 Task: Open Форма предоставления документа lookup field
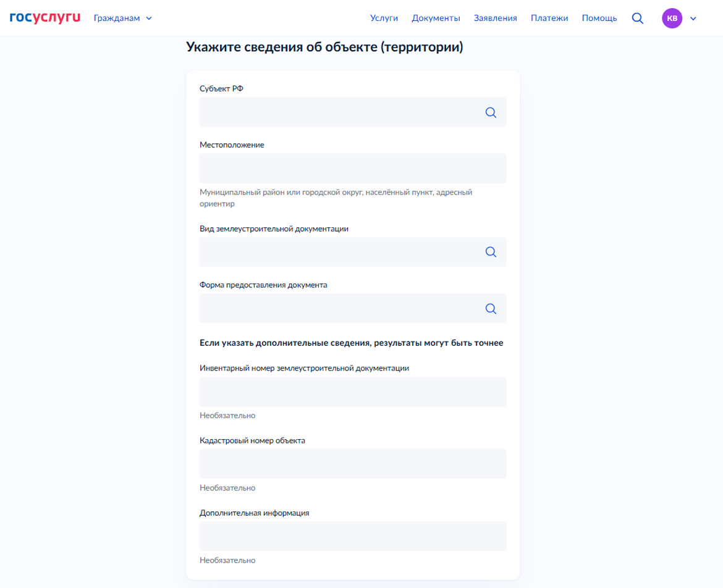click(x=353, y=308)
